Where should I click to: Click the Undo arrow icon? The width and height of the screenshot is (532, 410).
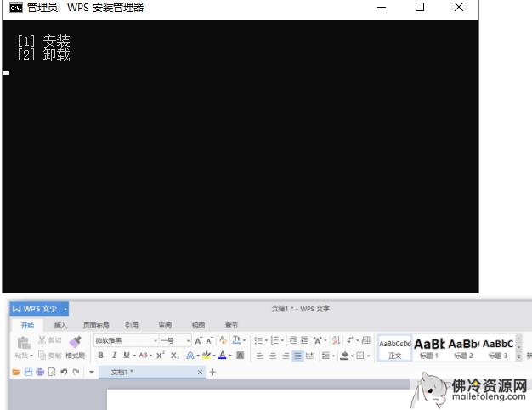[x=64, y=373]
